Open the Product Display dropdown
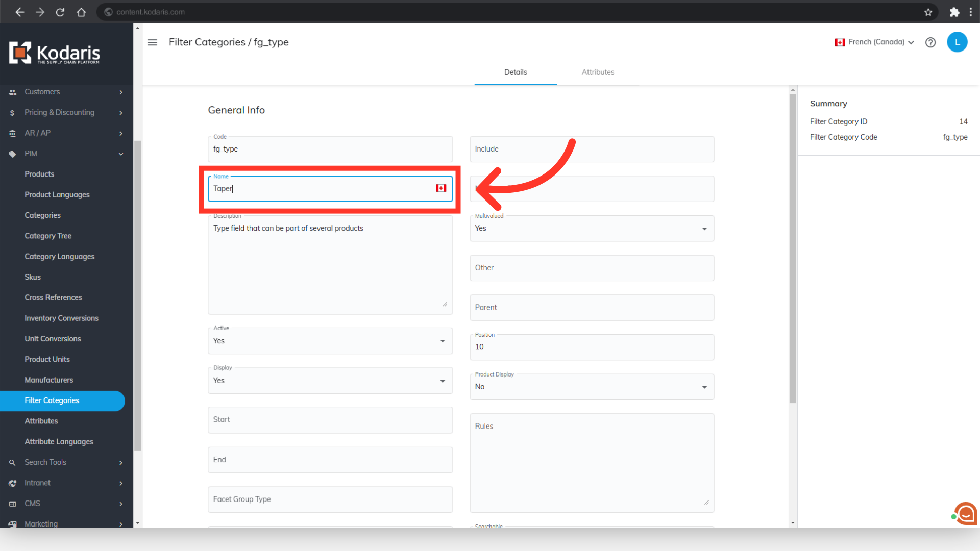 591,387
